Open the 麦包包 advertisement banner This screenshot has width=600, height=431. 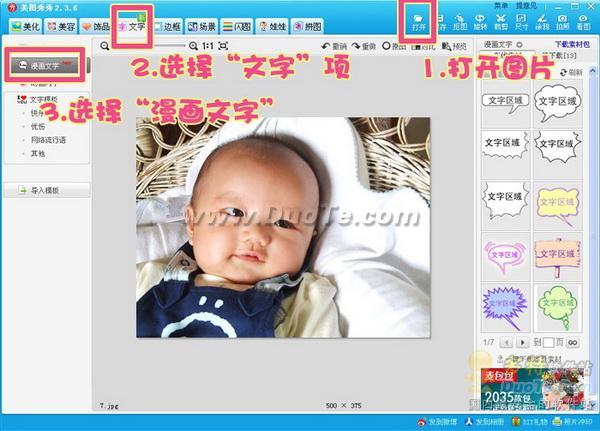tap(534, 389)
